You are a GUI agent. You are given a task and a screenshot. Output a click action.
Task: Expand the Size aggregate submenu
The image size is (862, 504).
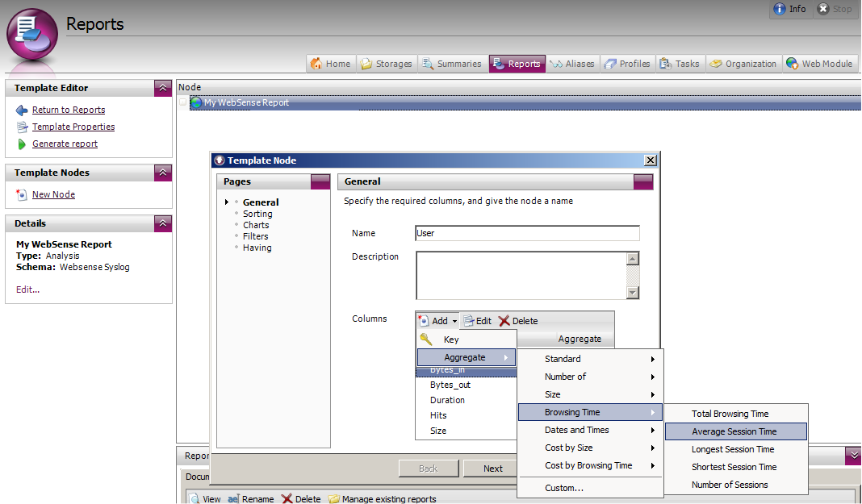pos(590,395)
